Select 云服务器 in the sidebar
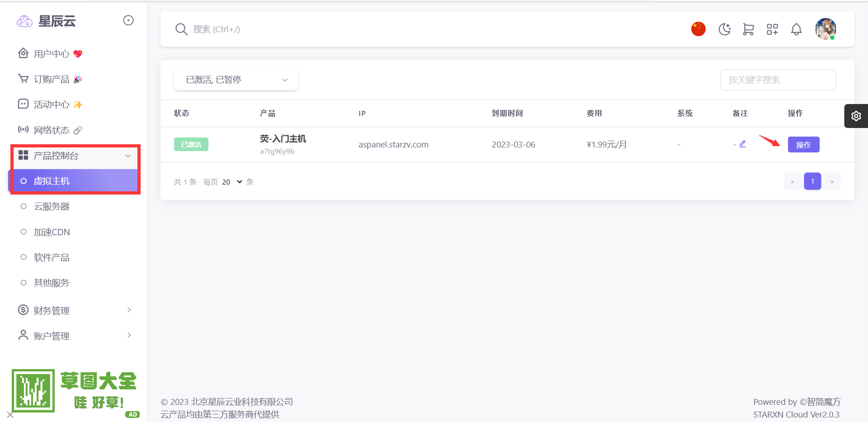Viewport: 868px width, 422px height. click(x=52, y=207)
